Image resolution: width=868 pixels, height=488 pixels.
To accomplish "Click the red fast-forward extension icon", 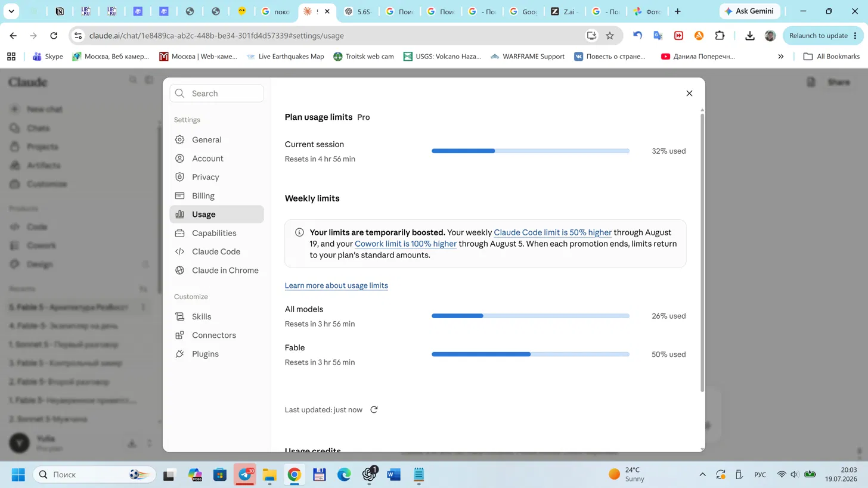I will click(678, 36).
